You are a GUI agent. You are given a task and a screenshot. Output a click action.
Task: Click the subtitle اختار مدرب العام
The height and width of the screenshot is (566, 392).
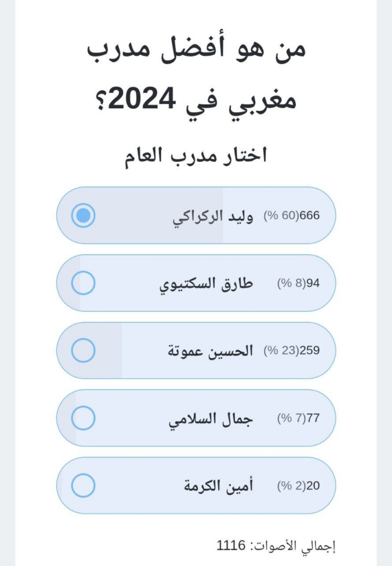click(196, 155)
